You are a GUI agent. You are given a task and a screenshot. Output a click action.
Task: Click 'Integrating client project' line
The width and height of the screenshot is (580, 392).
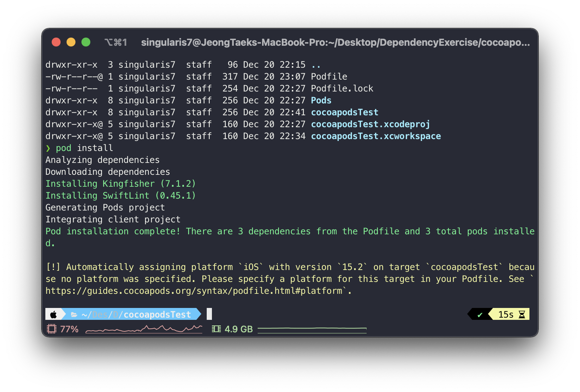(113, 219)
